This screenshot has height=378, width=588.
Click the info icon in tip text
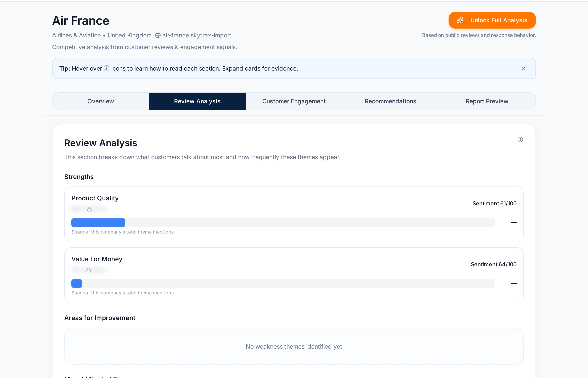(x=106, y=68)
